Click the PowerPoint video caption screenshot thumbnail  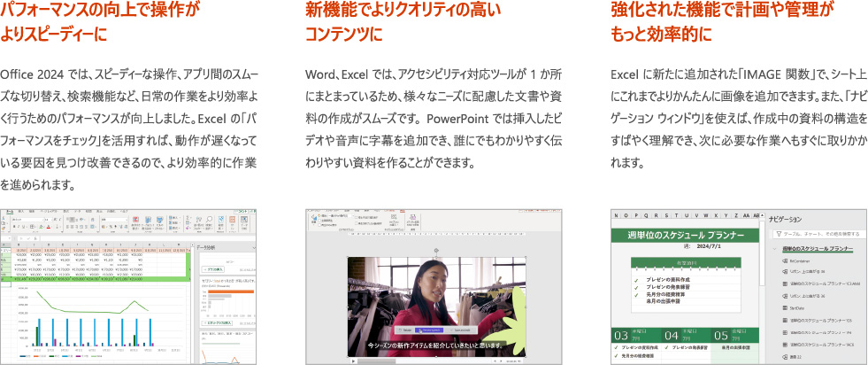click(434, 286)
